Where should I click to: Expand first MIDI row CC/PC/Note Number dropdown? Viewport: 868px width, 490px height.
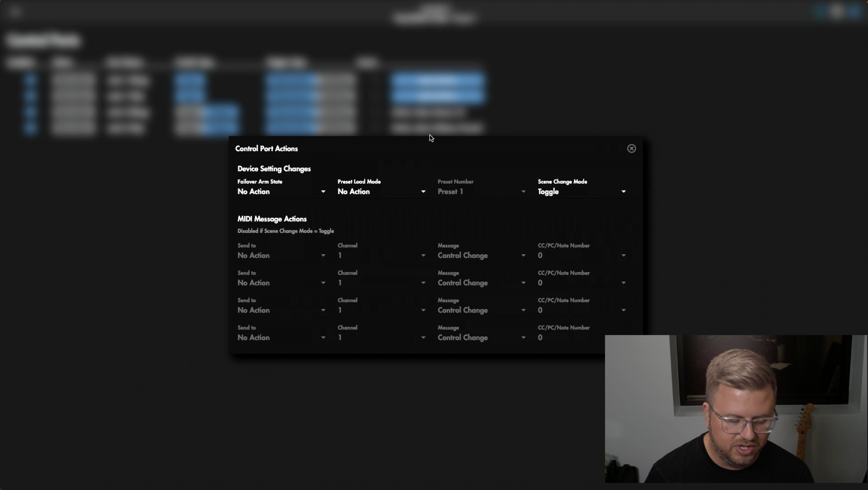(582, 255)
